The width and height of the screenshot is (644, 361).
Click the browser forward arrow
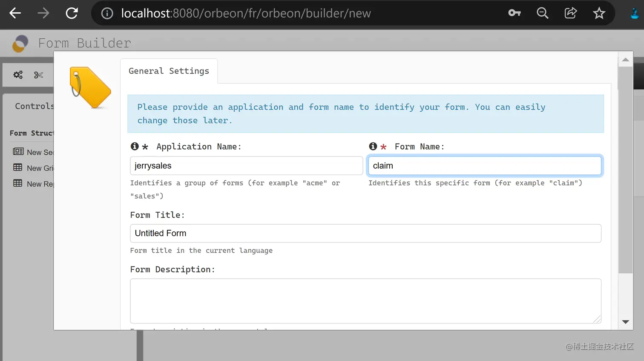coord(43,13)
